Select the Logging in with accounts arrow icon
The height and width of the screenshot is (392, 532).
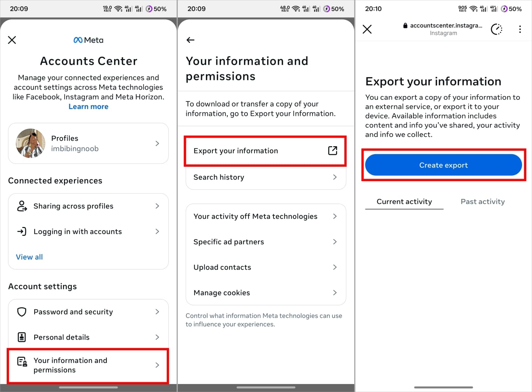22,231
